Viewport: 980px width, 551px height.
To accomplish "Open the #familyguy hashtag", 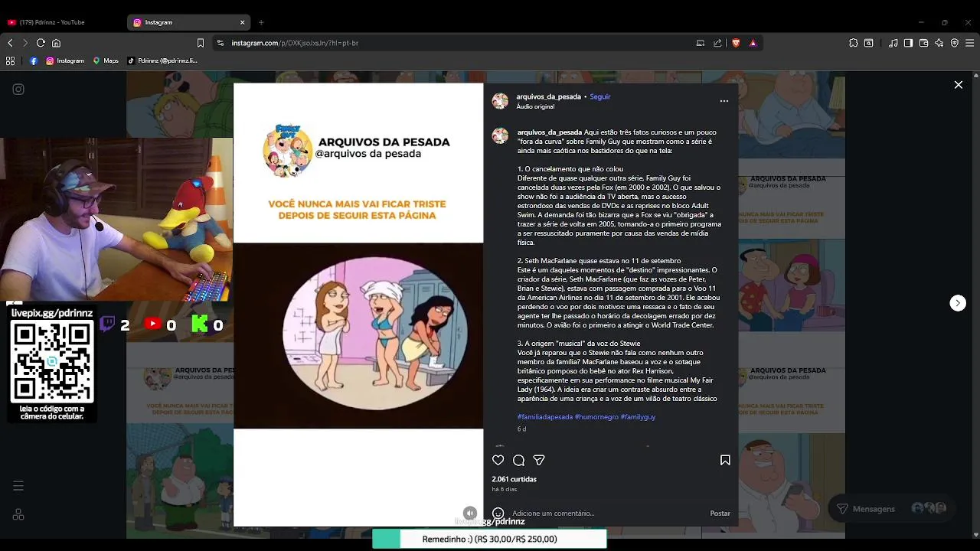I will pos(638,417).
